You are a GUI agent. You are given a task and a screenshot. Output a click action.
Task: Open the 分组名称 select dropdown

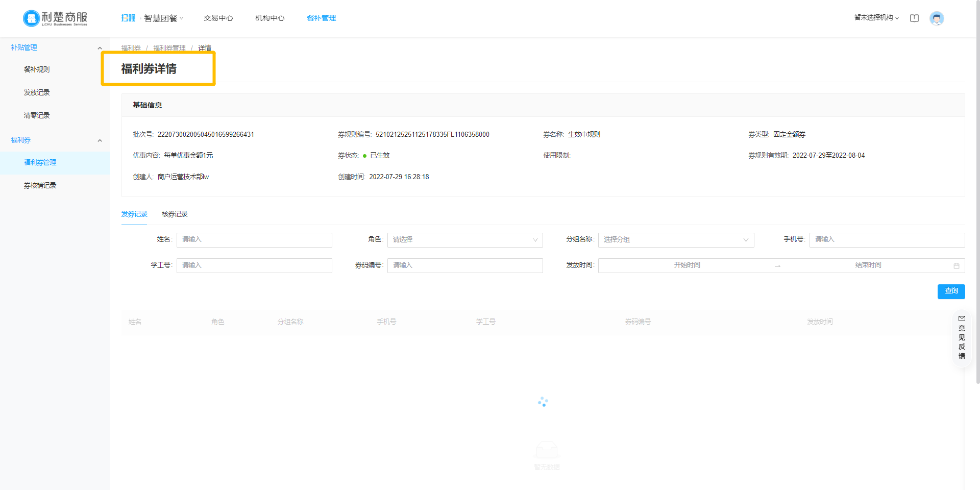click(x=676, y=240)
